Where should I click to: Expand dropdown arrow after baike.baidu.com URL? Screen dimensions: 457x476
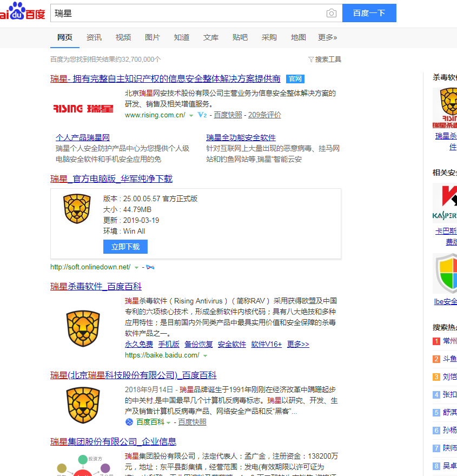[x=206, y=356]
